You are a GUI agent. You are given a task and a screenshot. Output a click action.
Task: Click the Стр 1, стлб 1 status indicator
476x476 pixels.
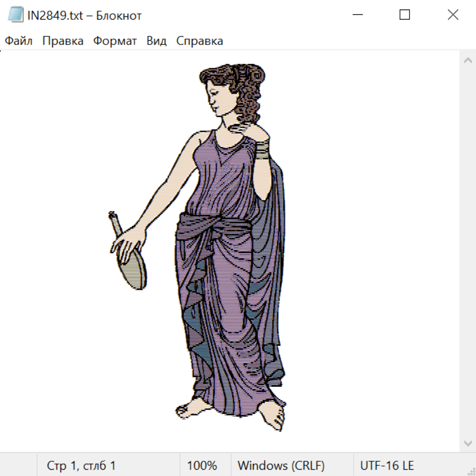(81, 465)
